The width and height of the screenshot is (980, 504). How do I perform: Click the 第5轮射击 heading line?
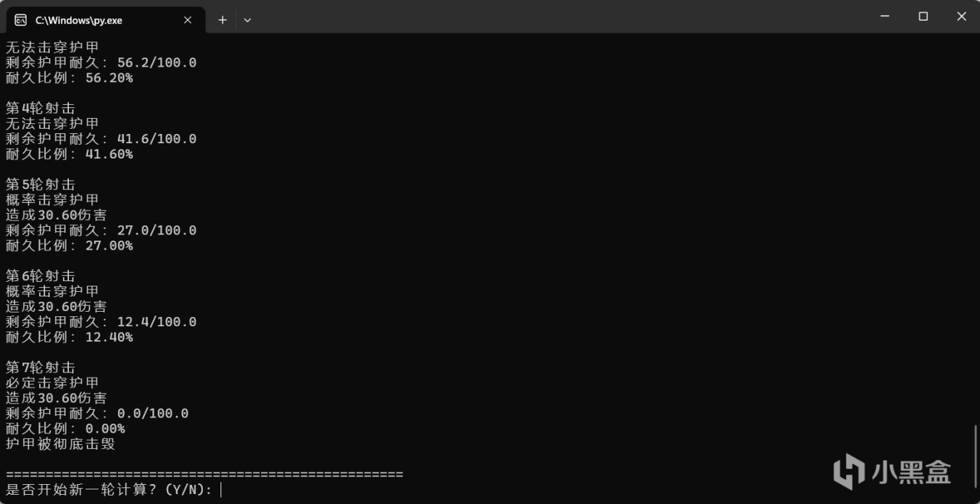pyautogui.click(x=41, y=185)
